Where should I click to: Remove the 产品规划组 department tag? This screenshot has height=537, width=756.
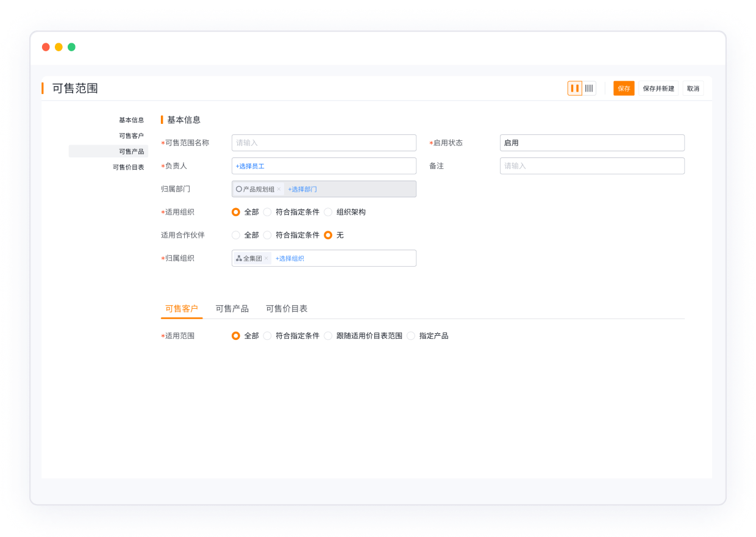pos(279,189)
